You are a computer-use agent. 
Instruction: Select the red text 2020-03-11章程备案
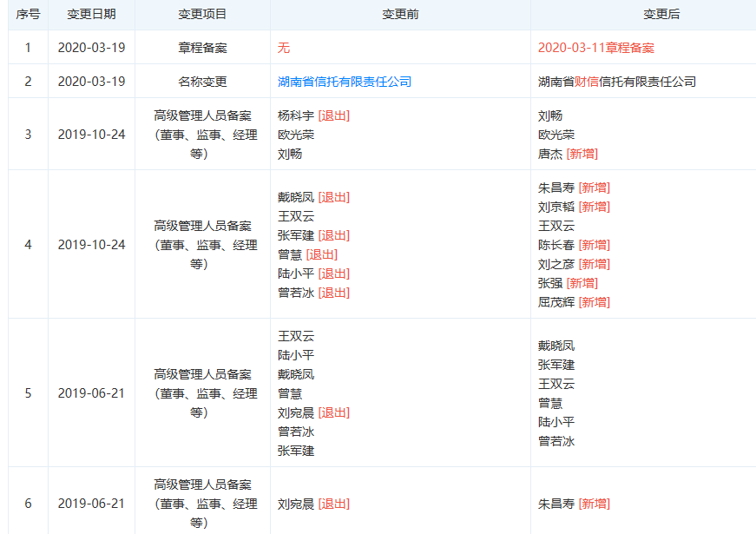(596, 48)
